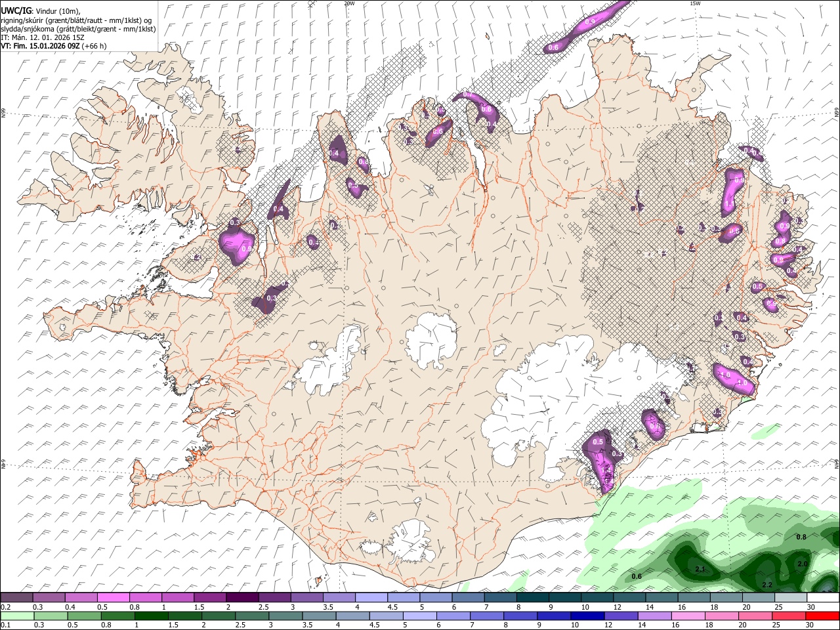
Task: Click the '30' label in the lower legend row
Action: [x=811, y=625]
